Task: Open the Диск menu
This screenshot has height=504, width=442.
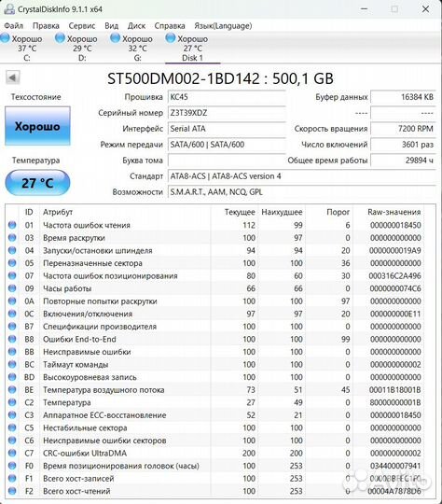Action: coord(136,26)
